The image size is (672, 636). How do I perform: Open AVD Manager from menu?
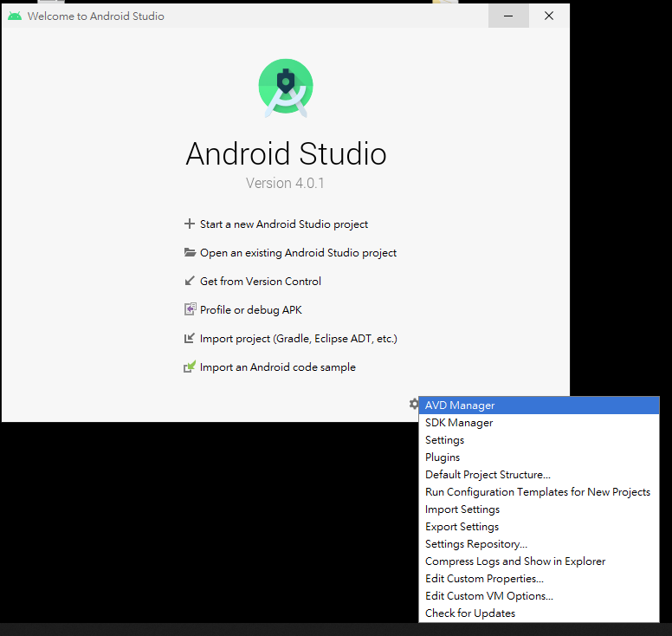(539, 406)
